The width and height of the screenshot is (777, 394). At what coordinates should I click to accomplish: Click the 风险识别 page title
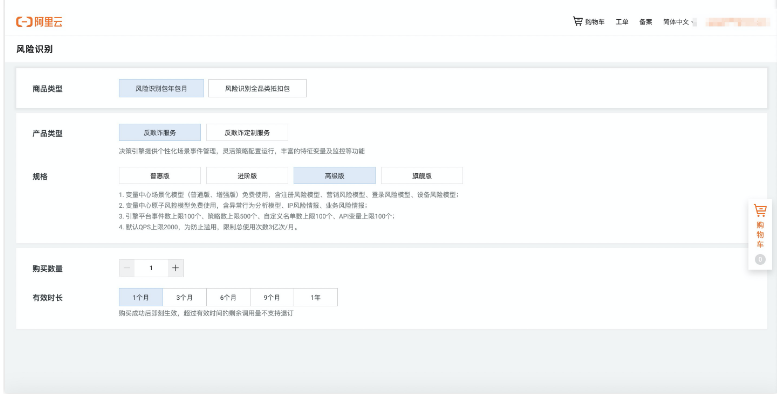point(34,49)
